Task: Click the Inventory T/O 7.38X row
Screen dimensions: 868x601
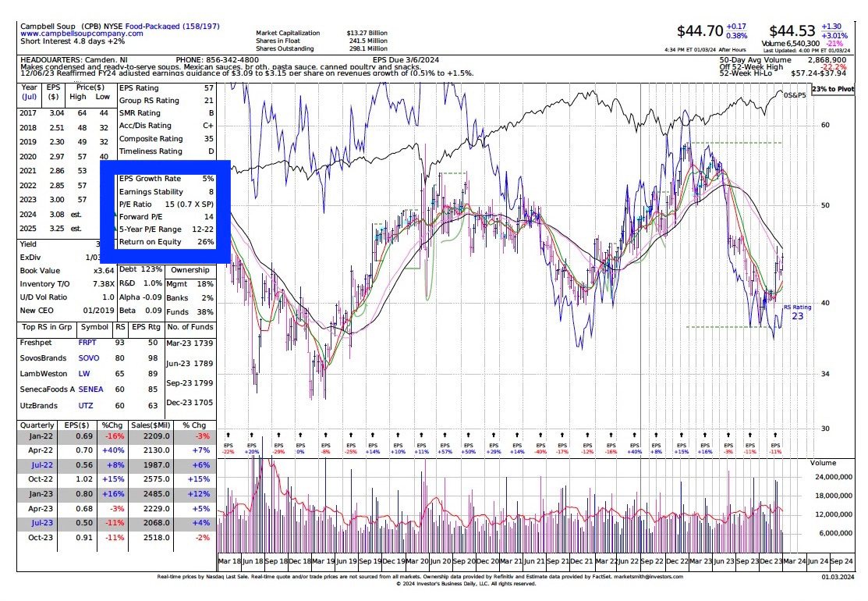Action: [x=67, y=284]
